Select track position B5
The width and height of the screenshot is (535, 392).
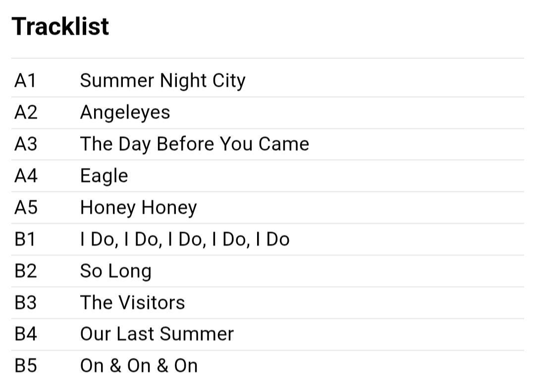[26, 366]
